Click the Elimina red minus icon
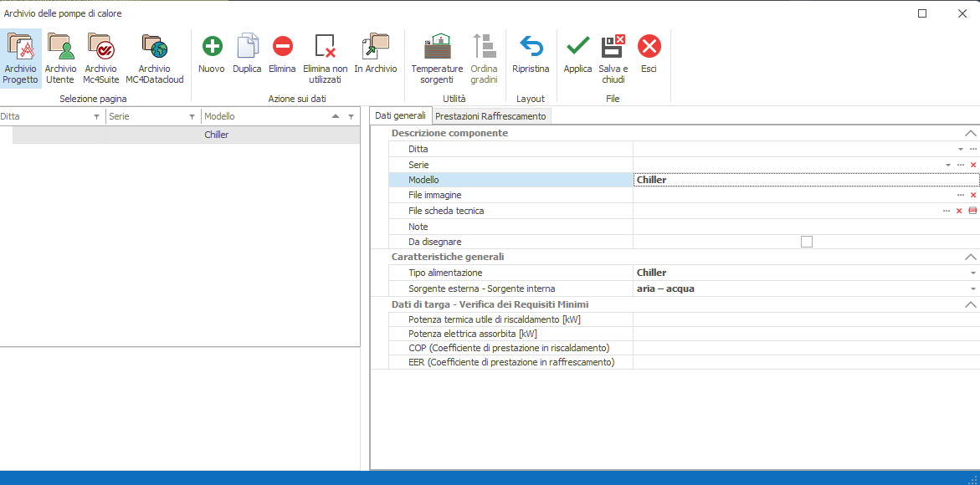This screenshot has width=980, height=485. (x=282, y=47)
